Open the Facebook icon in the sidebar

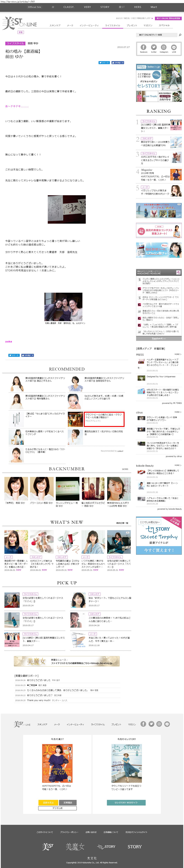pos(144,47)
